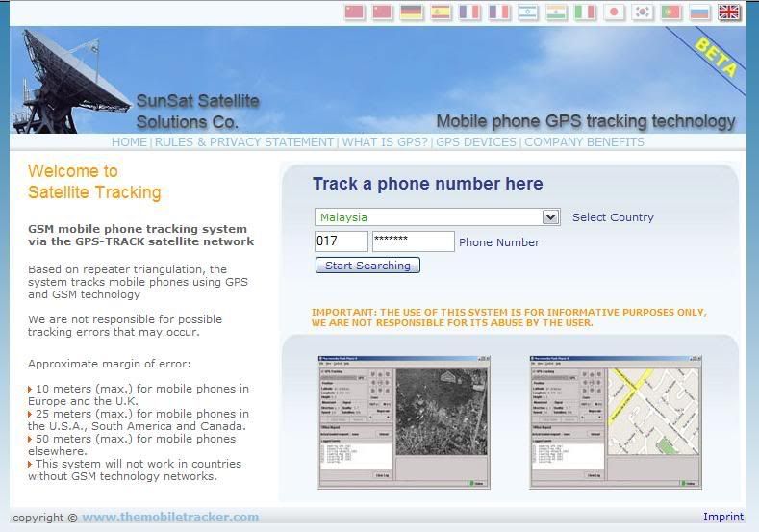Click the French flag next to Israel flag

pyautogui.click(x=498, y=12)
